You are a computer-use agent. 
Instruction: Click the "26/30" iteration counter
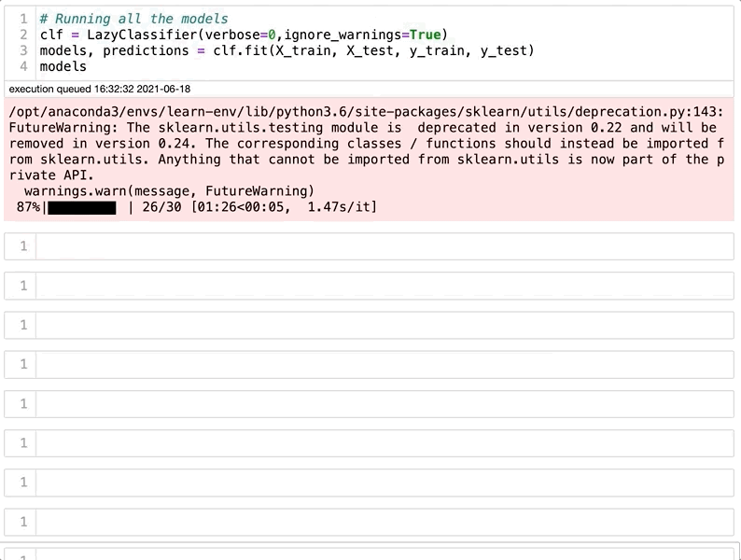coord(161,207)
